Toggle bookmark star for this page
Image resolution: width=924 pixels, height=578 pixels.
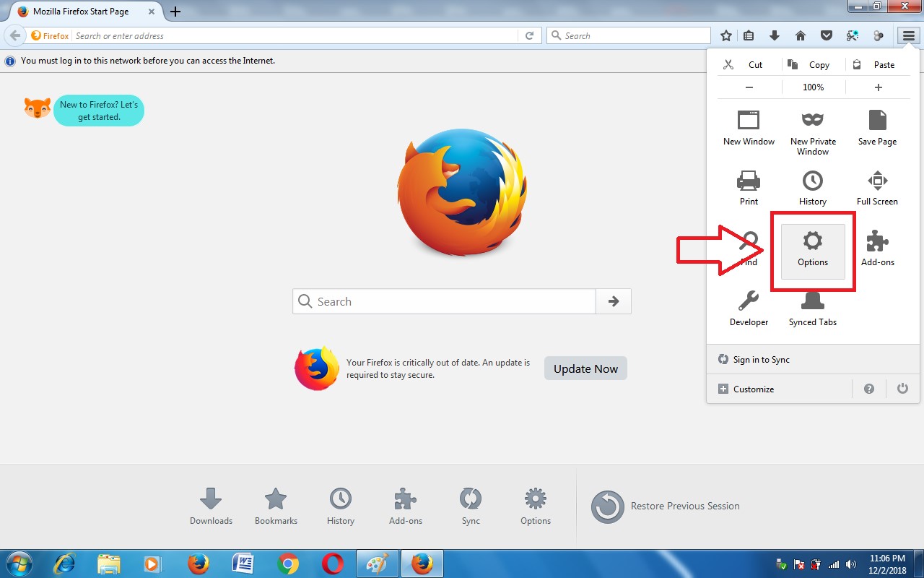725,35
